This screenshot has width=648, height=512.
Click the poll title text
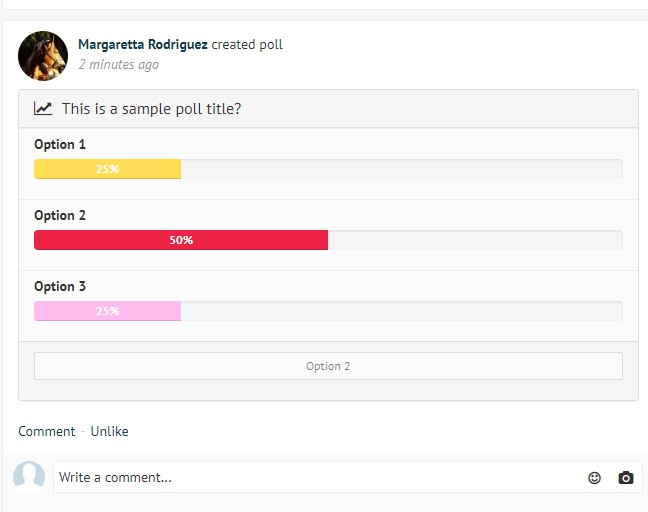(151, 109)
